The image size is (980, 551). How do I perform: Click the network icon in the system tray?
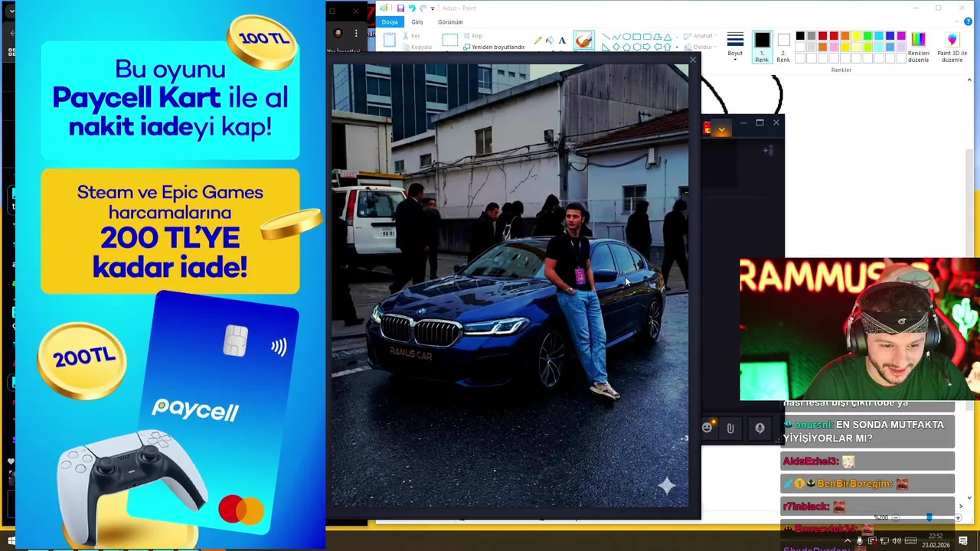pos(884,541)
